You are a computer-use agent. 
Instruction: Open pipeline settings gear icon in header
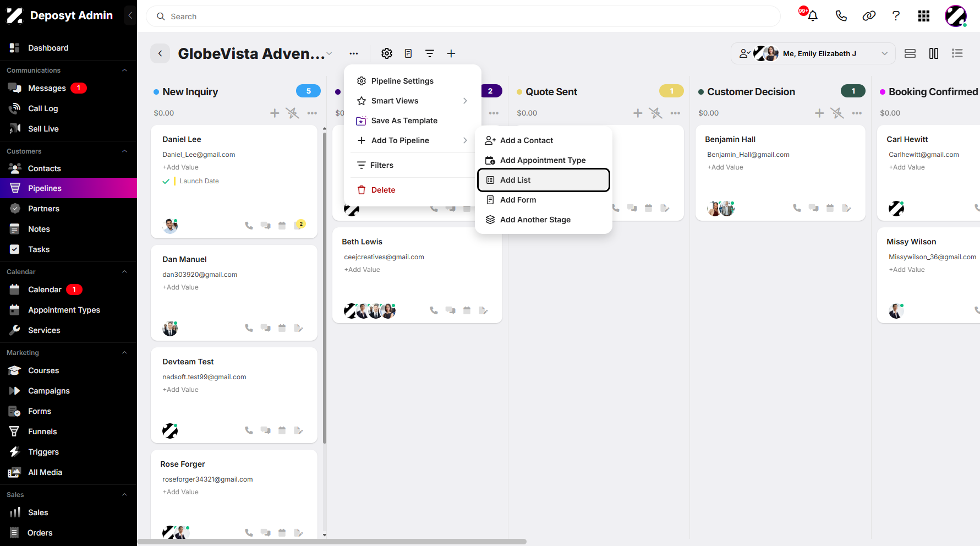387,53
